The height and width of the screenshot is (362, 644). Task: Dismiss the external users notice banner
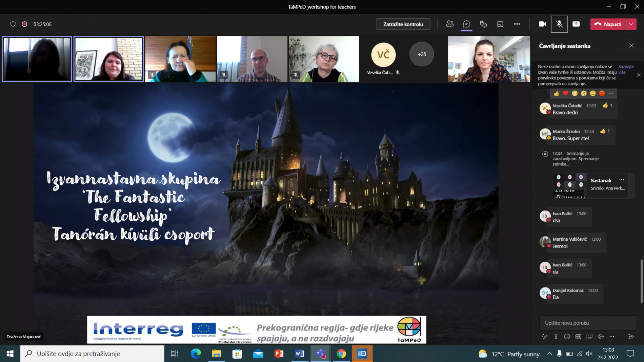pos(639,75)
